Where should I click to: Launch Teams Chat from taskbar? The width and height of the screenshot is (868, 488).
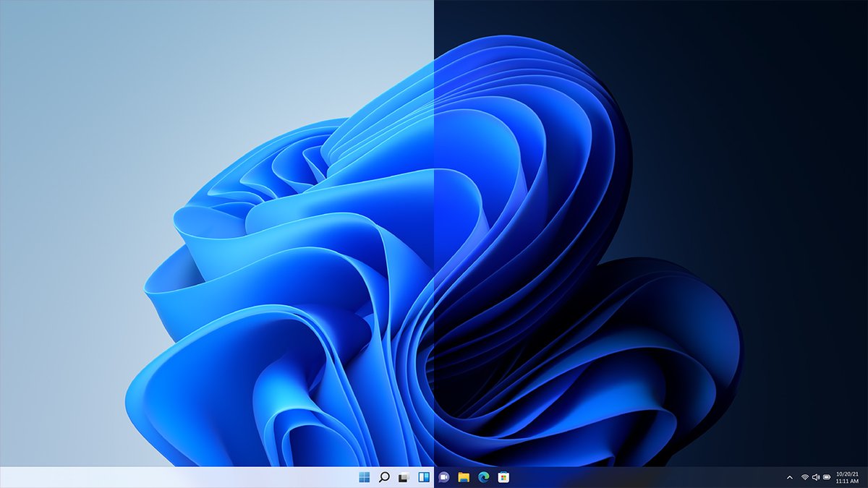pyautogui.click(x=444, y=477)
